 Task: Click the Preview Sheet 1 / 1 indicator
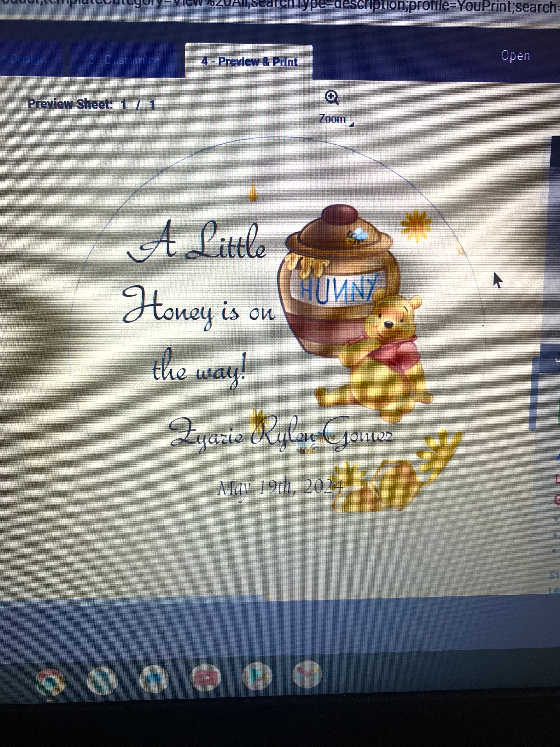(x=91, y=104)
